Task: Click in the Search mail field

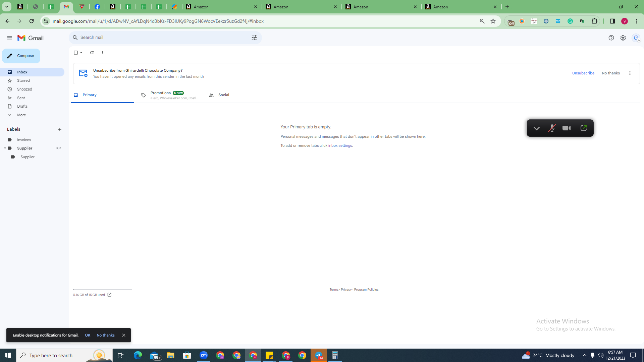Action: [164, 38]
